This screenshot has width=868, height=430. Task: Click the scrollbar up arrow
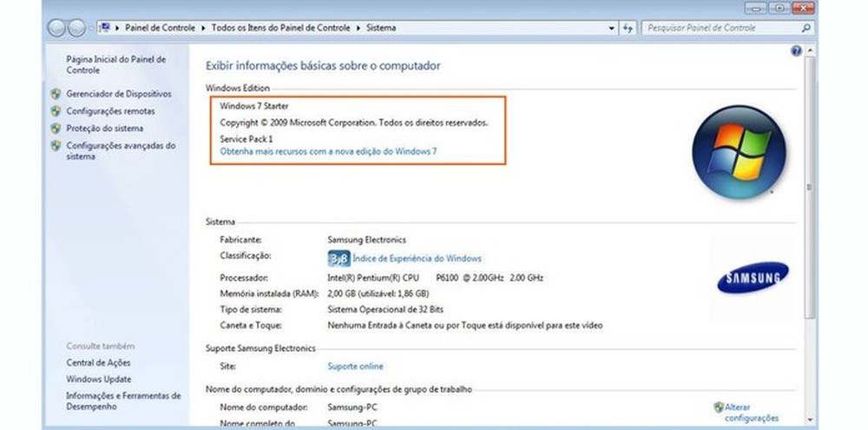810,51
